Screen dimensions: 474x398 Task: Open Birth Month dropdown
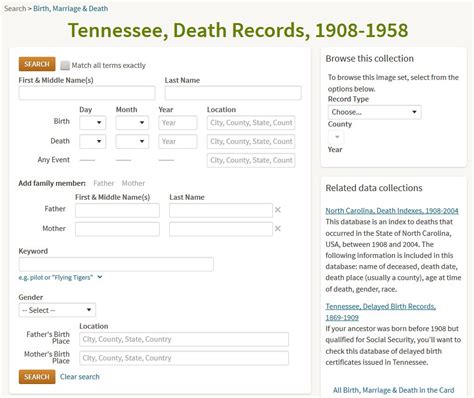tap(132, 123)
